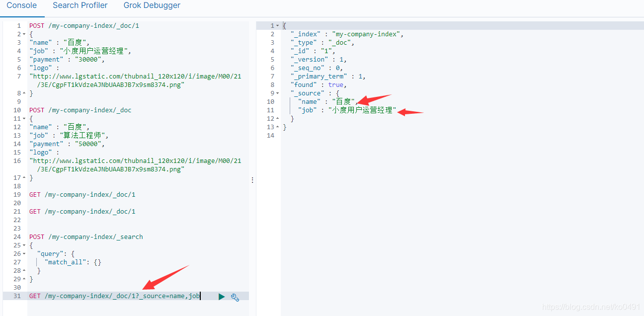Click 'GET /my-company-index/_doc/1' on line 21
644x316 pixels.
[82, 212]
